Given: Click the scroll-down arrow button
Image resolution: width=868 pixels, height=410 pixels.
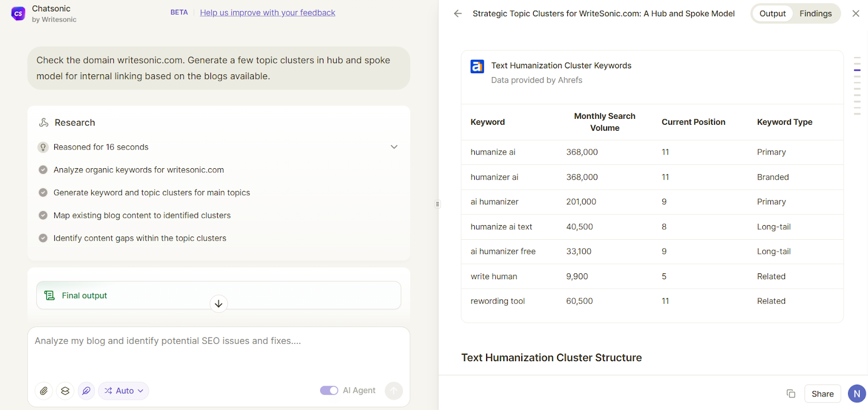Looking at the screenshot, I should (219, 304).
